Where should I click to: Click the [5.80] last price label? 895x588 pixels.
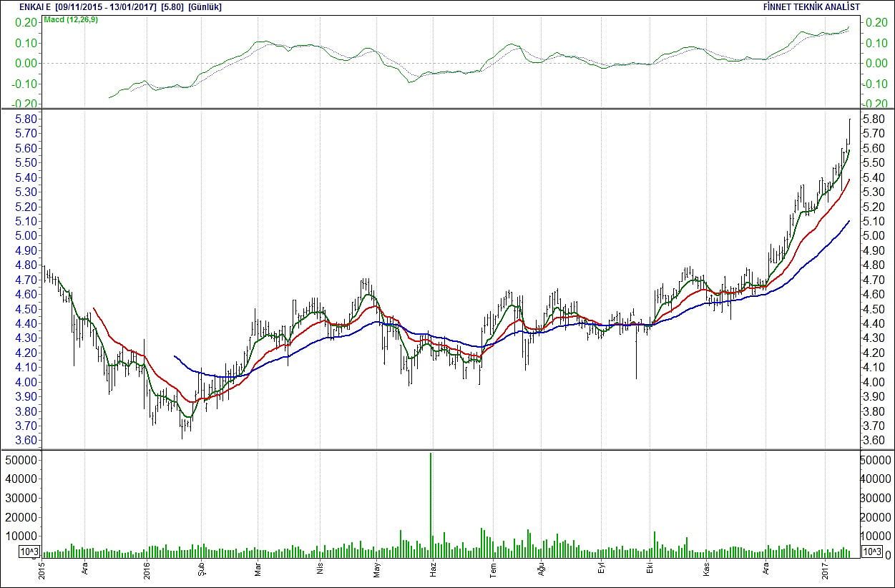[x=172, y=6]
